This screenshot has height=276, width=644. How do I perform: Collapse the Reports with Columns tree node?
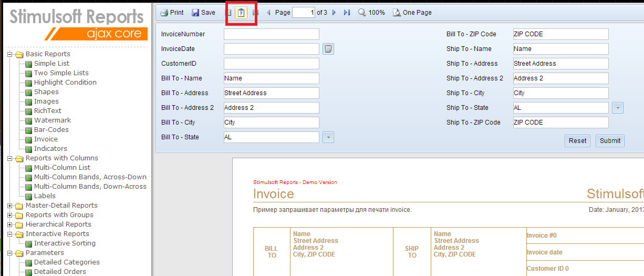coord(10,158)
